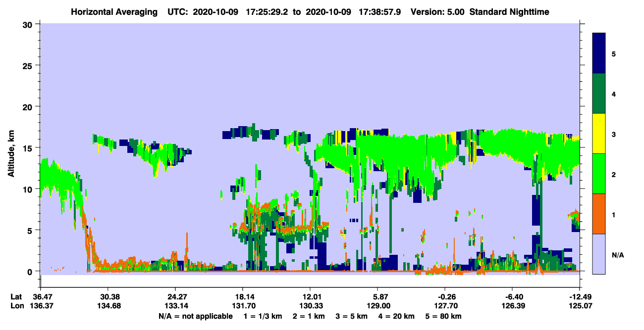
Task: Click the '3 = 5 km' legend entry
Action: tap(353, 316)
